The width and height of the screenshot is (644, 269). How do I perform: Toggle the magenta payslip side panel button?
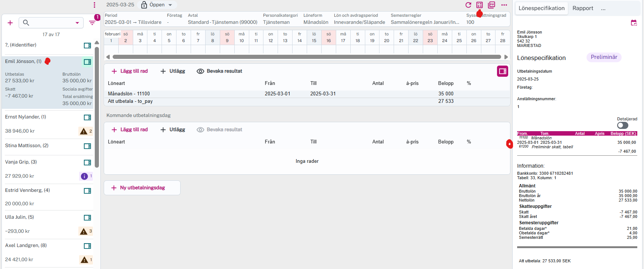tap(502, 71)
